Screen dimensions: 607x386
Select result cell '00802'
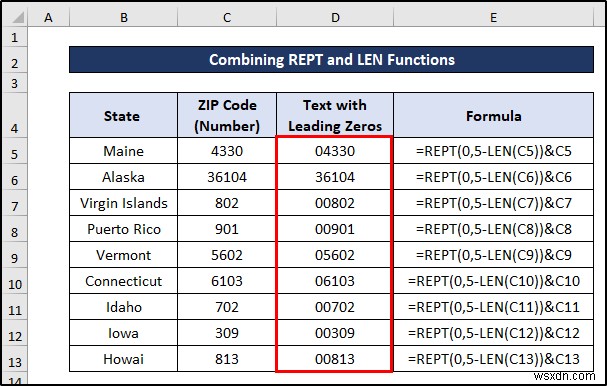[335, 202]
